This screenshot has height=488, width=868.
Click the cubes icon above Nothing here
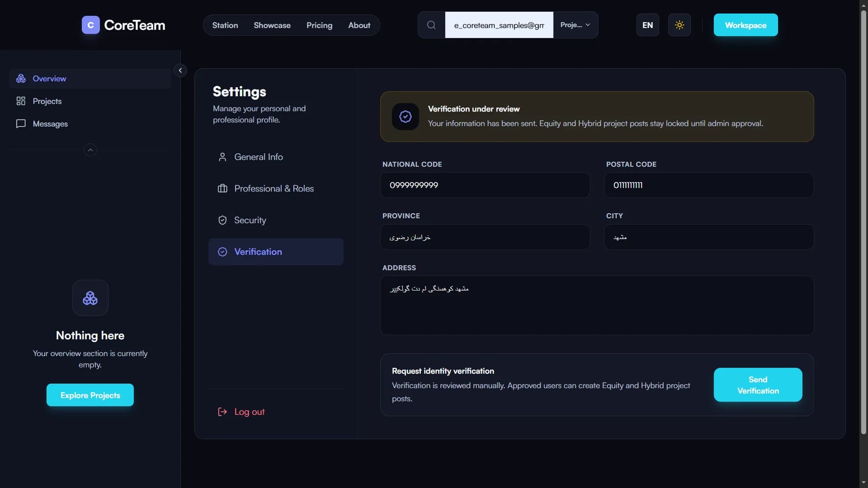coord(90,298)
